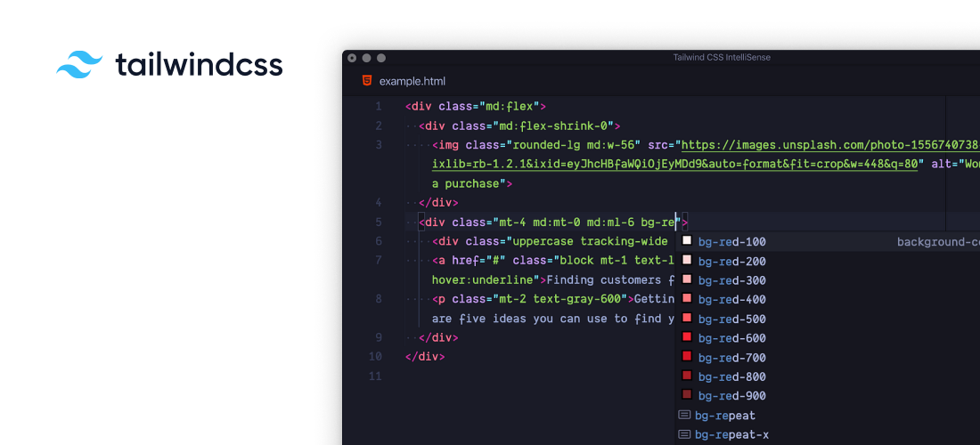Click the "uppercase tracking-wide" class text
The width and height of the screenshot is (980, 445).
tap(590, 241)
